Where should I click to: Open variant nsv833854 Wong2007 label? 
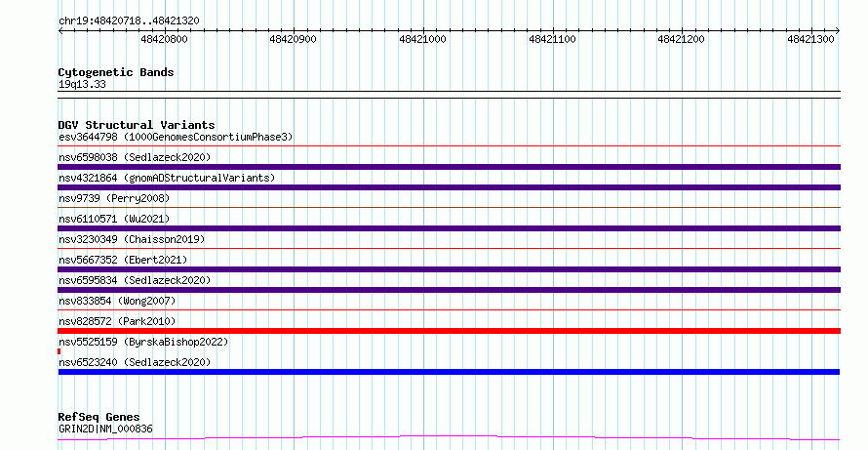(117, 301)
